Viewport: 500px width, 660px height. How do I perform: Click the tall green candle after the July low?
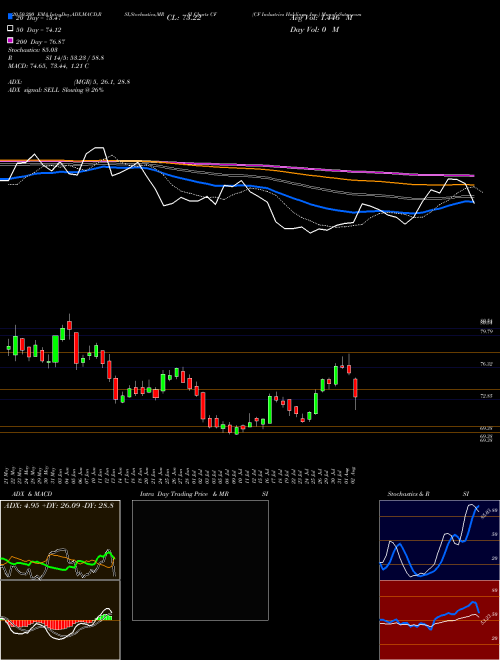pyautogui.click(x=270, y=410)
